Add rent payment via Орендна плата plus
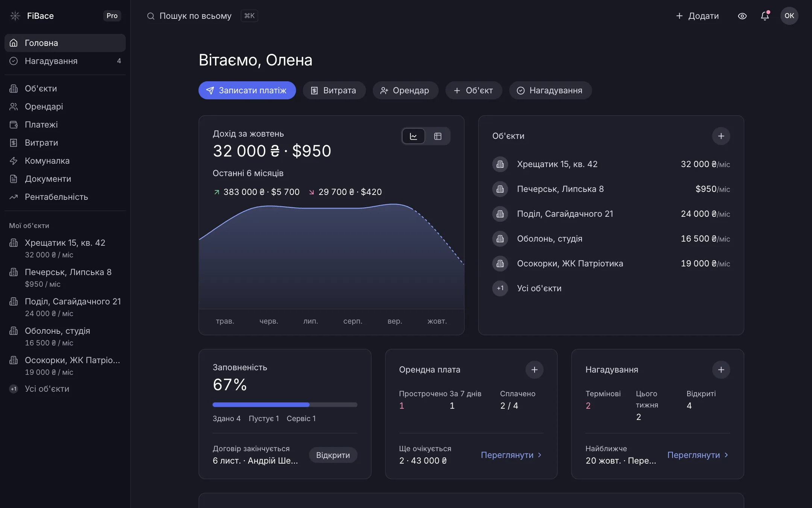The width and height of the screenshot is (812, 508). (x=535, y=370)
